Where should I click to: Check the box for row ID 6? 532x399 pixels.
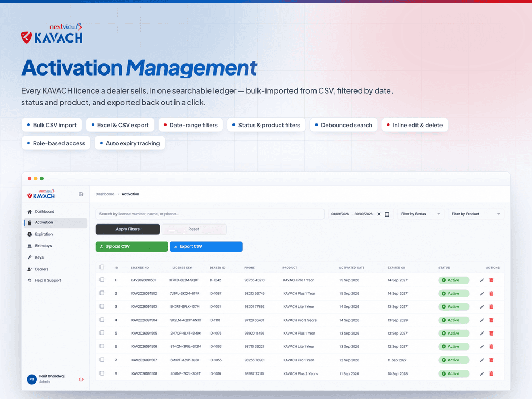tap(102, 346)
